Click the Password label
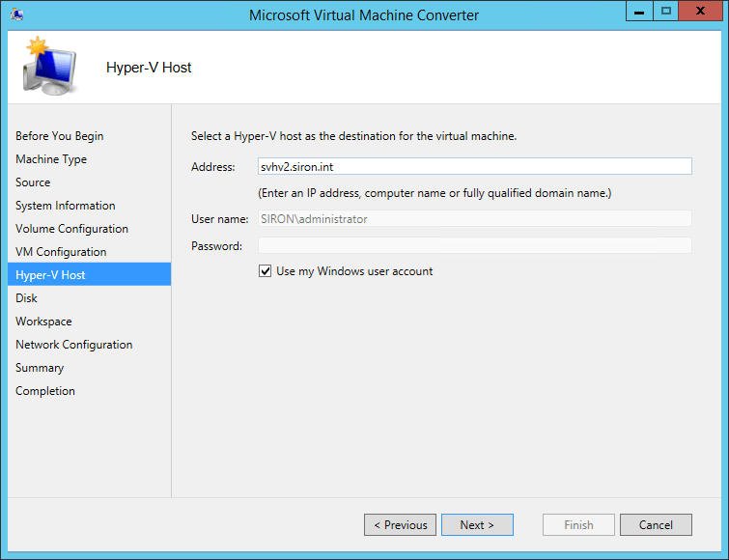Screen dimensions: 729x560 [216, 246]
